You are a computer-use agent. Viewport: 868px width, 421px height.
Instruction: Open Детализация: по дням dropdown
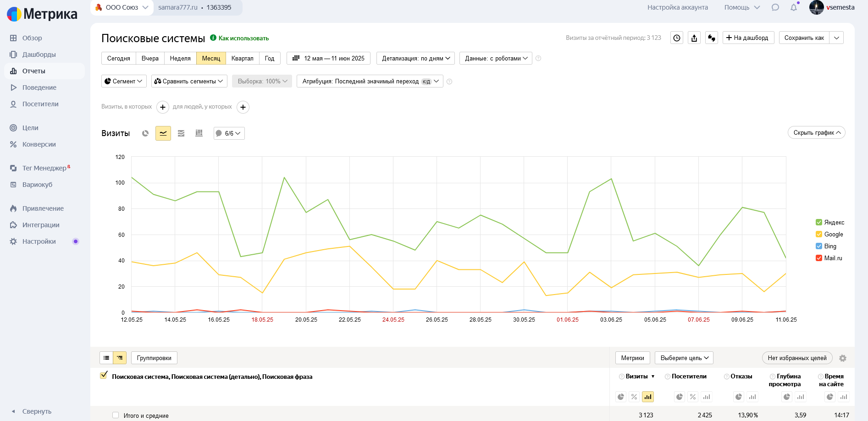(415, 58)
